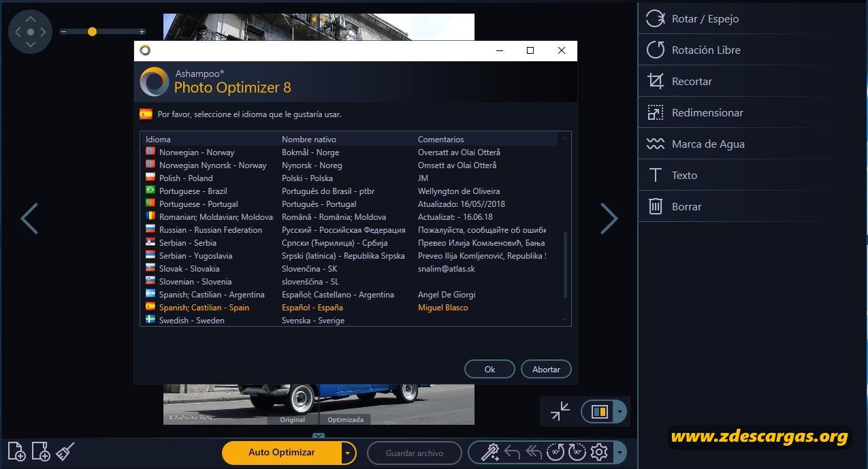Click 'snalim@atlas.sk' comment cell
The height and width of the screenshot is (469, 868).
(x=447, y=269)
